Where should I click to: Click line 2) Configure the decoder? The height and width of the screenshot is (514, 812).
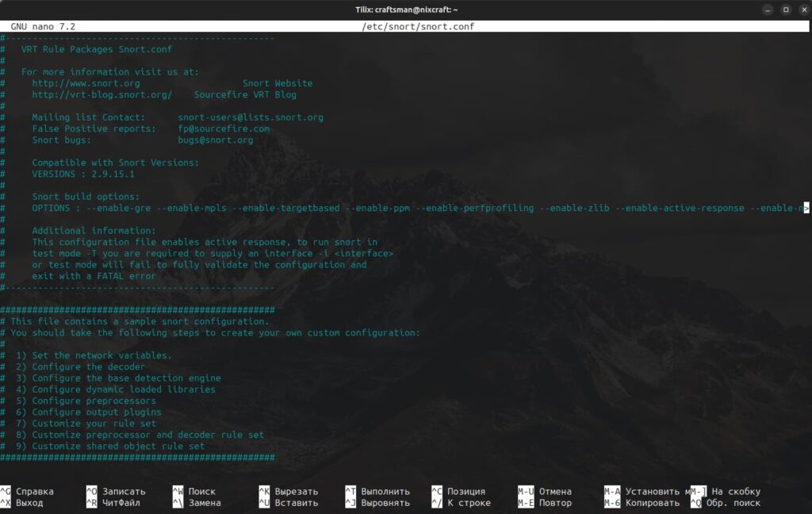[80, 366]
